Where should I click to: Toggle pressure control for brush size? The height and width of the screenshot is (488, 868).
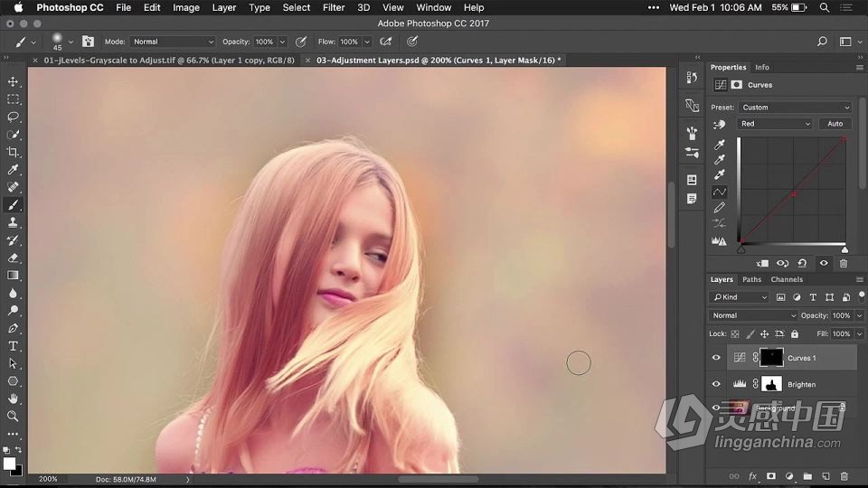point(412,42)
